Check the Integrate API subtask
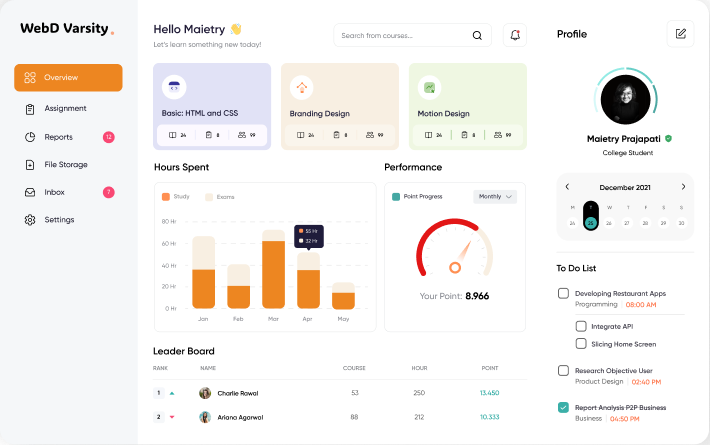 pyautogui.click(x=581, y=326)
